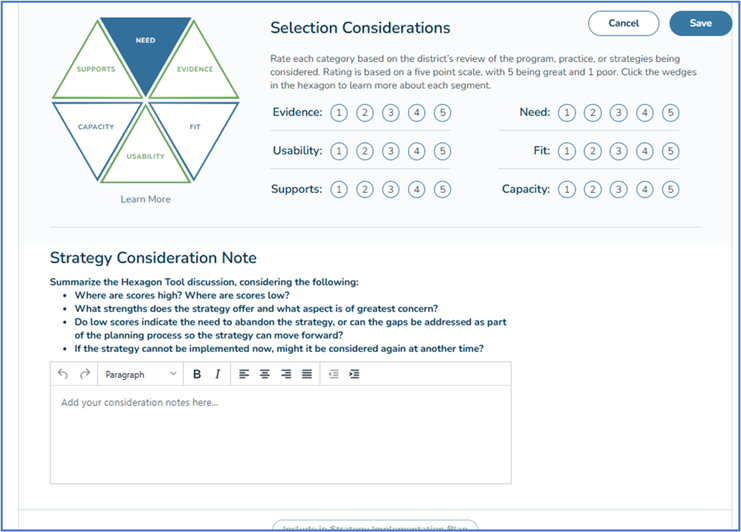
Task: Rate Evidence as 5
Action: pos(443,113)
